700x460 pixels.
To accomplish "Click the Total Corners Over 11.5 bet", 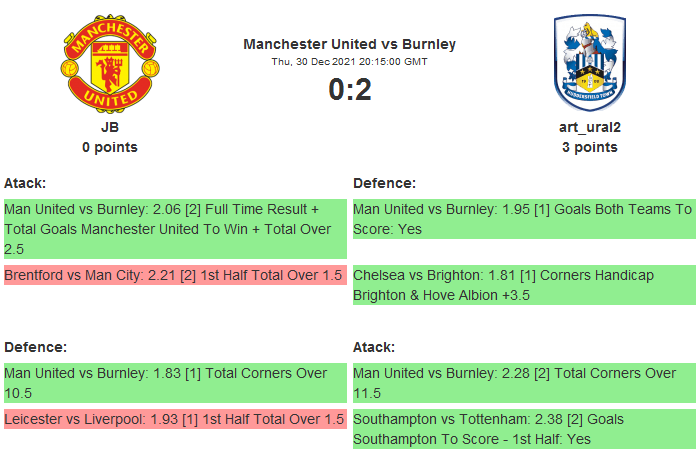I will coord(523,383).
